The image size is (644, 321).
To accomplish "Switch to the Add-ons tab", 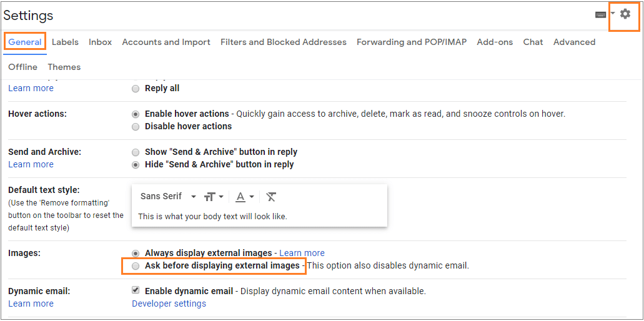I will click(495, 42).
